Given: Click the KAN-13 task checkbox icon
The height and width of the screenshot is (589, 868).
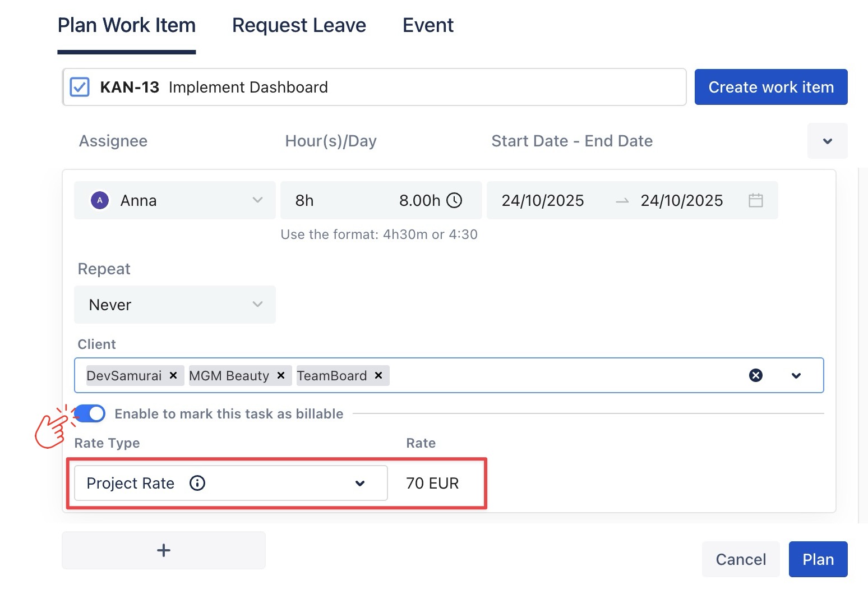Looking at the screenshot, I should point(80,87).
